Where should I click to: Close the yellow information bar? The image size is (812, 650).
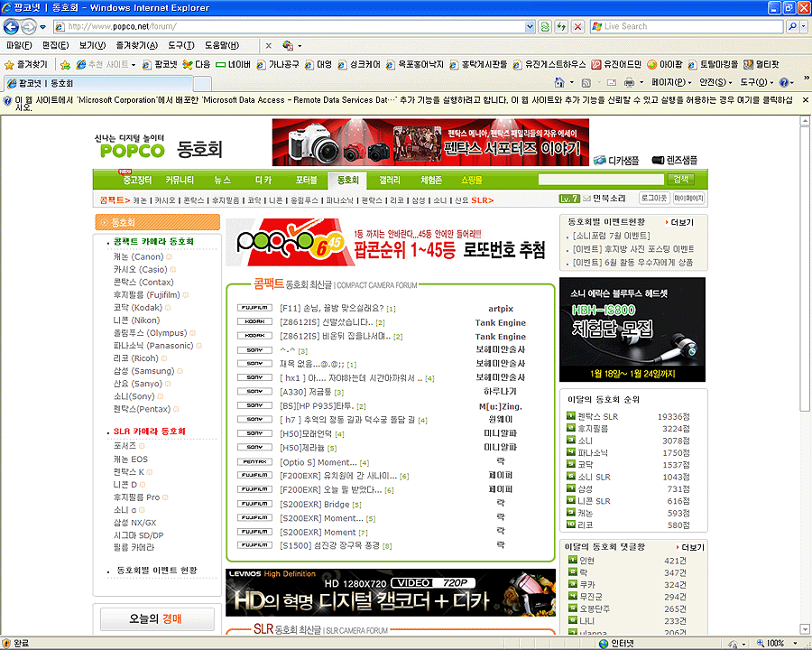click(805, 100)
